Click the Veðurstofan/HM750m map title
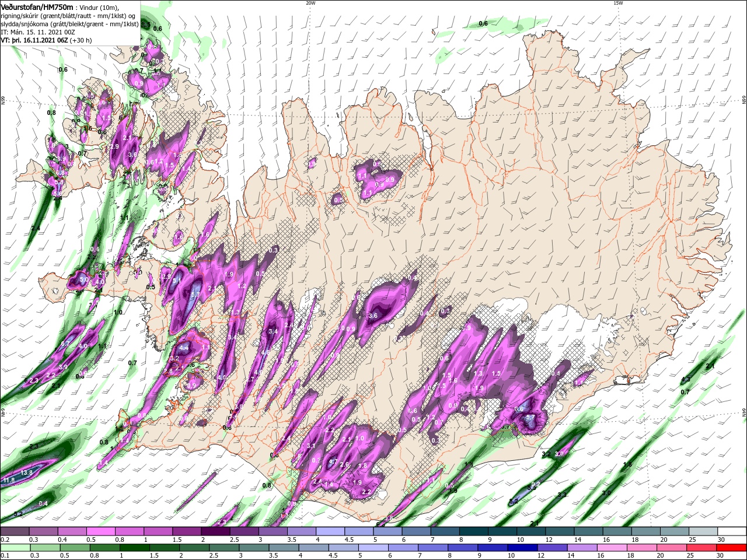The height and width of the screenshot is (560, 747). pos(37,6)
